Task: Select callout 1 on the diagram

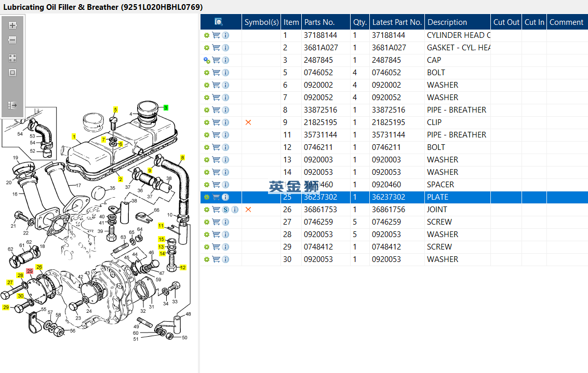Action: (x=74, y=136)
